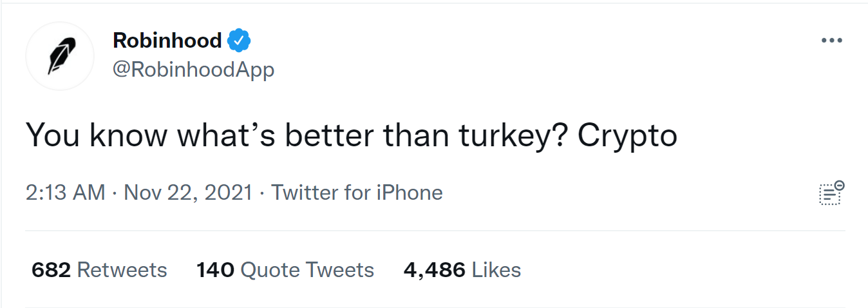Open the @RobinhoodApp handle link
The width and height of the screenshot is (868, 308).
pyautogui.click(x=193, y=70)
